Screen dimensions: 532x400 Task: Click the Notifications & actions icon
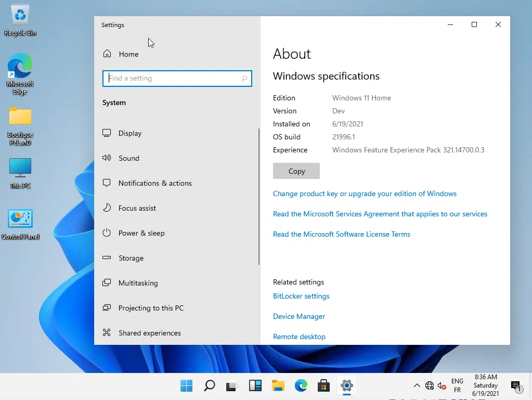click(107, 183)
